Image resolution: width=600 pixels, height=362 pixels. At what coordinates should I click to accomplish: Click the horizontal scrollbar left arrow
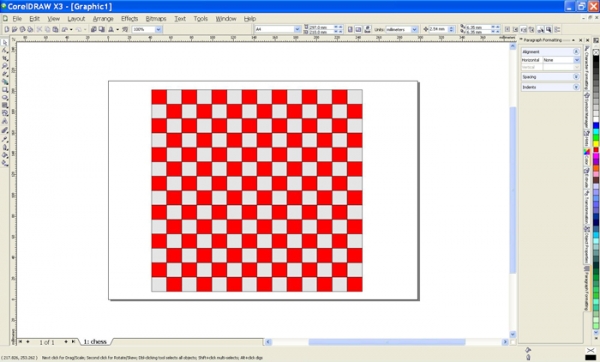(268, 342)
